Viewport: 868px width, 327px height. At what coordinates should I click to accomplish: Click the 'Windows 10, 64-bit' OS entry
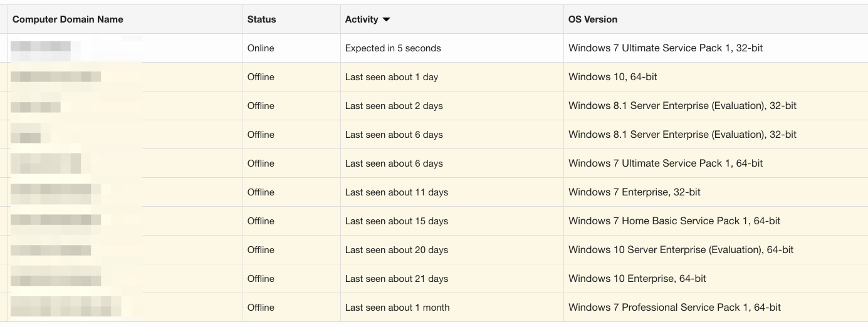pos(612,77)
